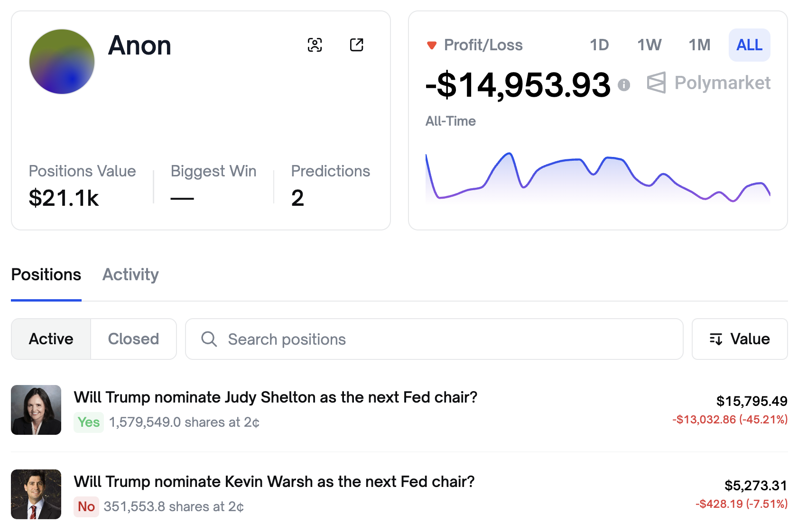The width and height of the screenshot is (798, 532).
Task: Show Active positions
Action: click(51, 339)
